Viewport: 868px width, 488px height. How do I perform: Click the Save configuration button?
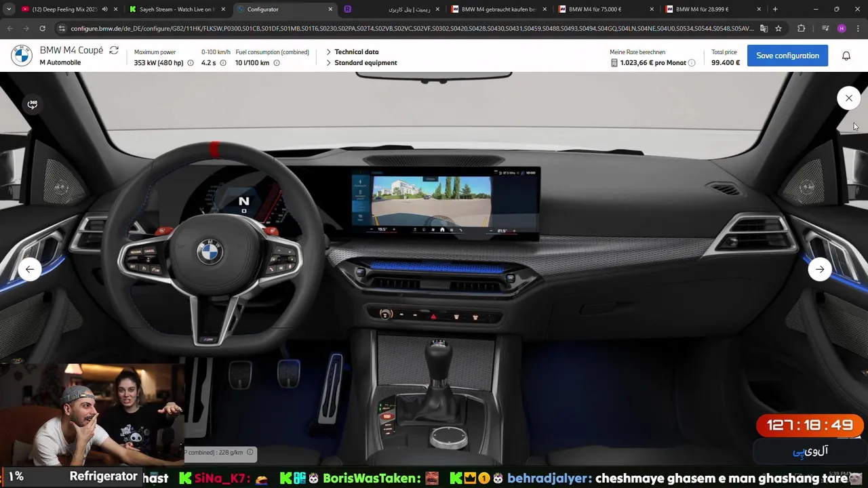coord(787,56)
